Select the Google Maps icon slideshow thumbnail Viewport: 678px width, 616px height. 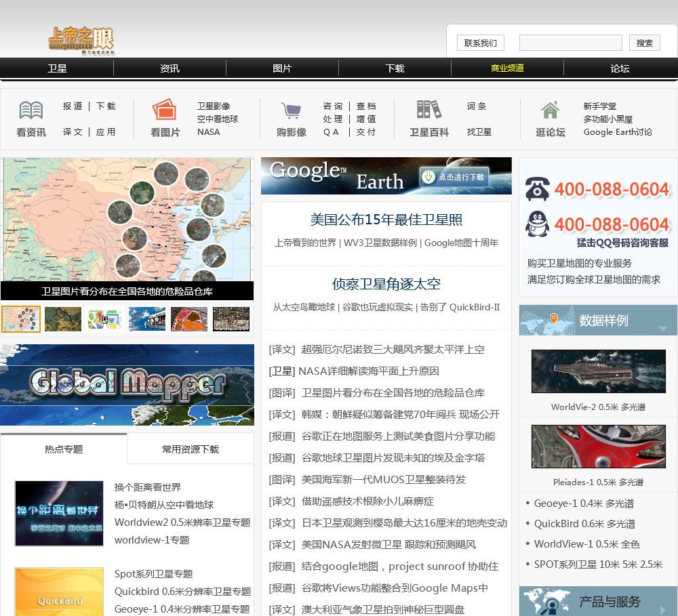[x=104, y=319]
